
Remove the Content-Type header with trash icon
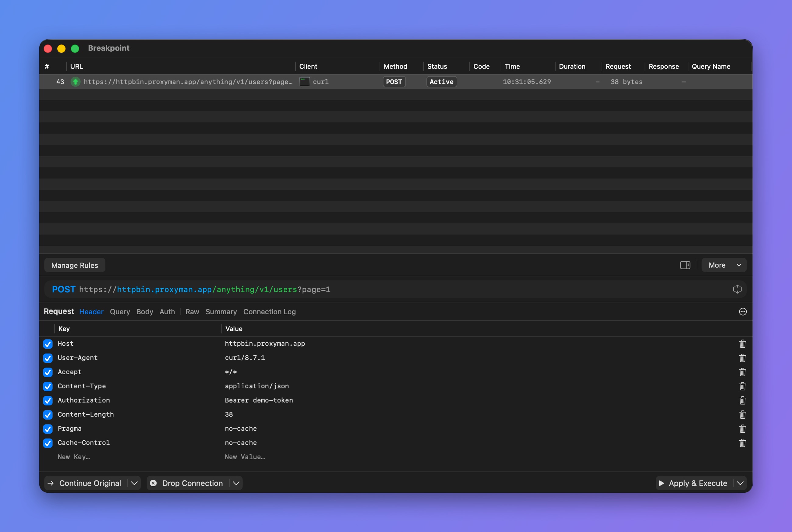(742, 386)
